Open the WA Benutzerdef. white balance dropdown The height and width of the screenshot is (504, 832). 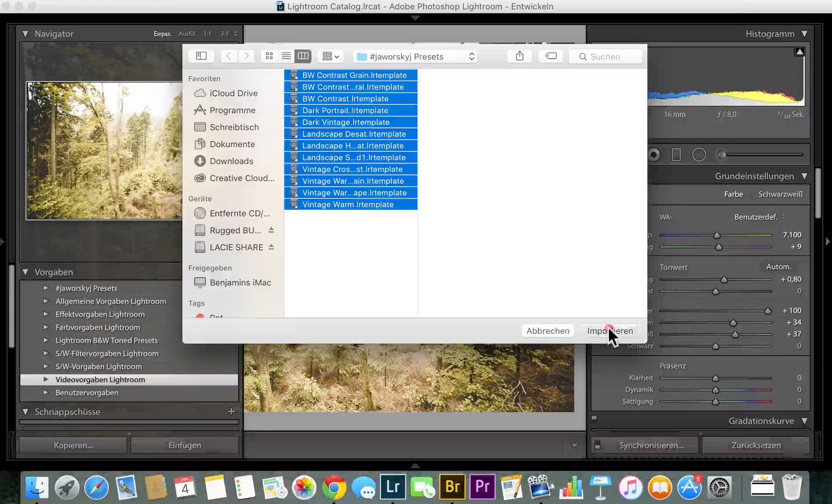pos(760,217)
